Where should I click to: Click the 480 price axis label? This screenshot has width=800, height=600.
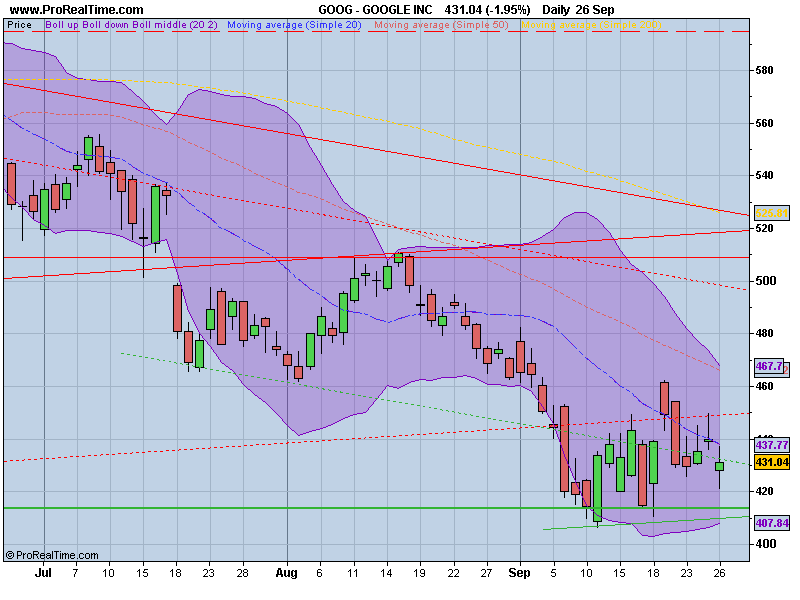(x=764, y=333)
